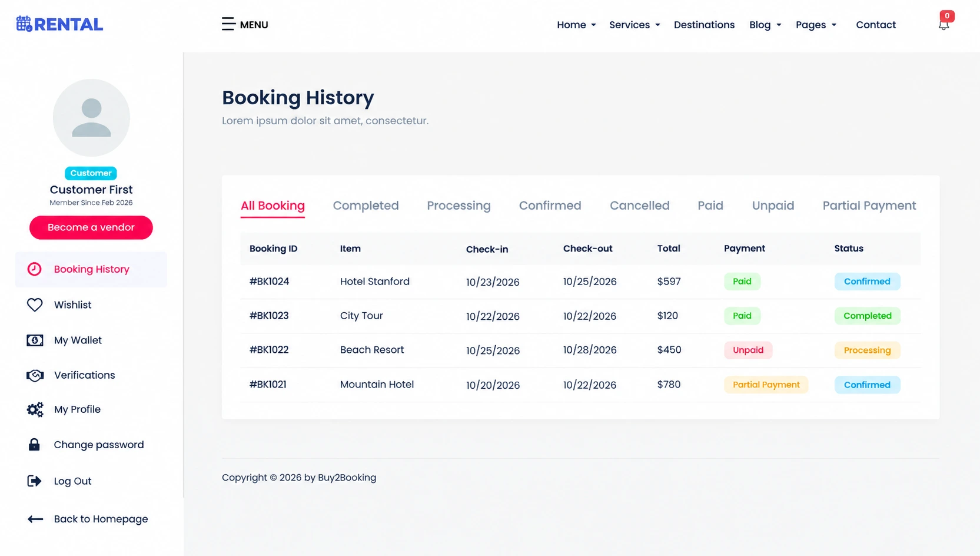Click the Wishlist heart icon
The image size is (980, 556).
coord(35,305)
